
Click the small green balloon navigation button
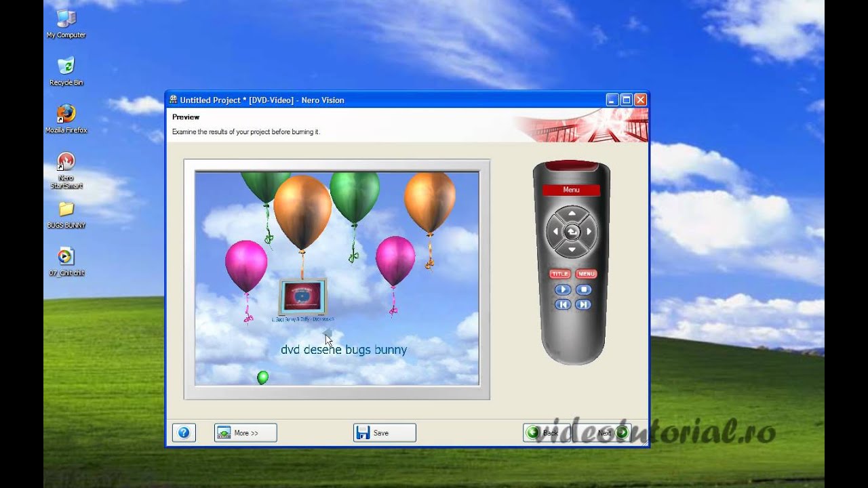coord(263,378)
